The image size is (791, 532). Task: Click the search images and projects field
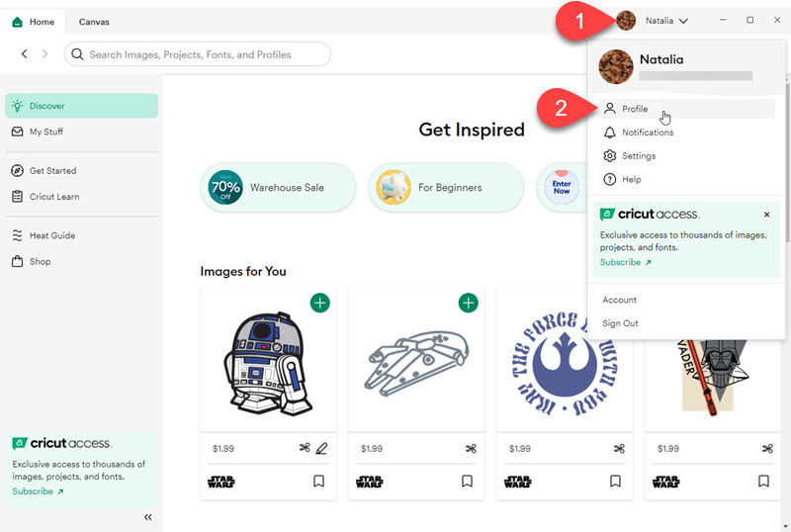pyautogui.click(x=198, y=54)
